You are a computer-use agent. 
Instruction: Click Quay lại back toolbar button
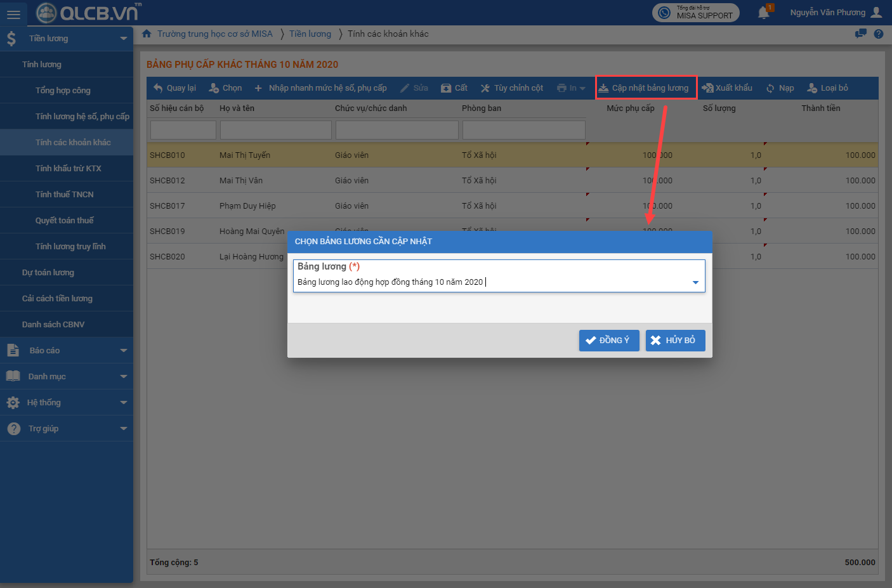tap(174, 88)
